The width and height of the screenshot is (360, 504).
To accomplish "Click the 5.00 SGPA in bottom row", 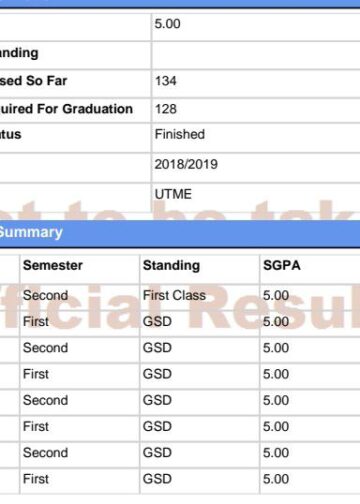I will click(x=276, y=479).
